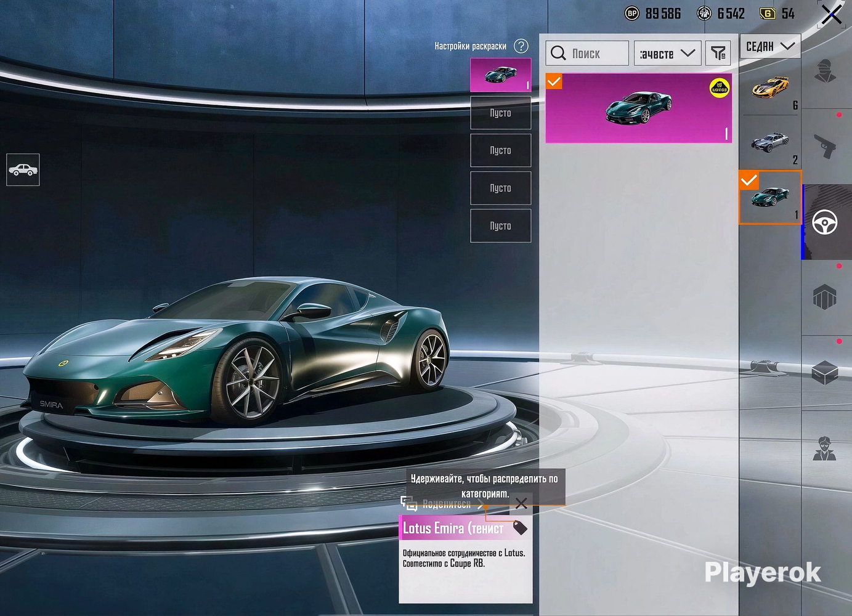This screenshot has height=616, width=852.
Task: Dismiss the hold-to-categorize tooltip with X
Action: coord(521,504)
